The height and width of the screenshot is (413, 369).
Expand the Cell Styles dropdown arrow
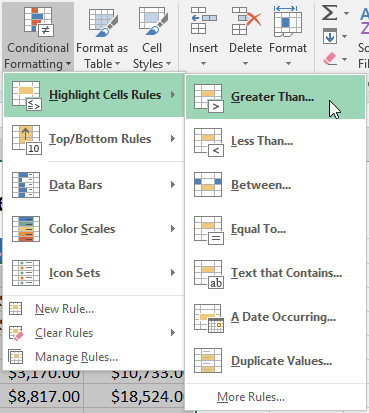tap(168, 64)
